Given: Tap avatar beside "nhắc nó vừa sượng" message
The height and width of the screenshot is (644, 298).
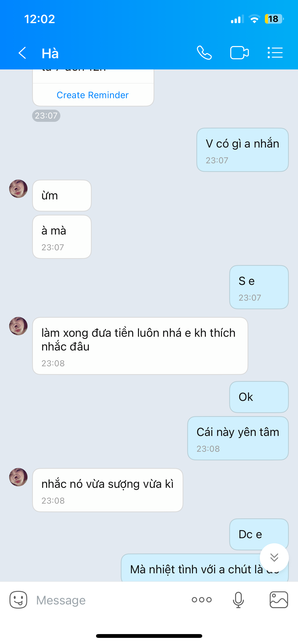Looking at the screenshot, I should (x=18, y=477).
